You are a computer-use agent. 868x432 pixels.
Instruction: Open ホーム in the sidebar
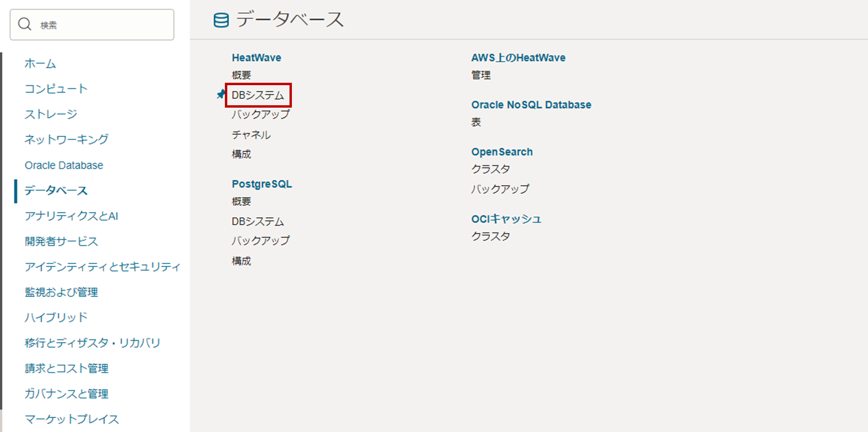point(41,64)
